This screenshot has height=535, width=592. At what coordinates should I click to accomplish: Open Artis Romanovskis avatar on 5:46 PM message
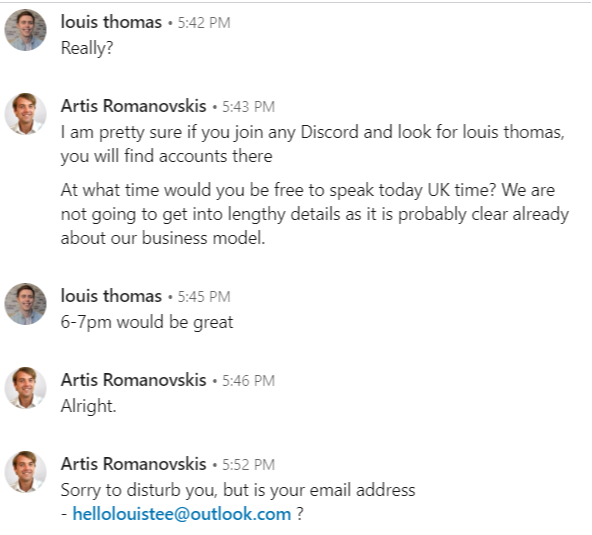pos(25,388)
